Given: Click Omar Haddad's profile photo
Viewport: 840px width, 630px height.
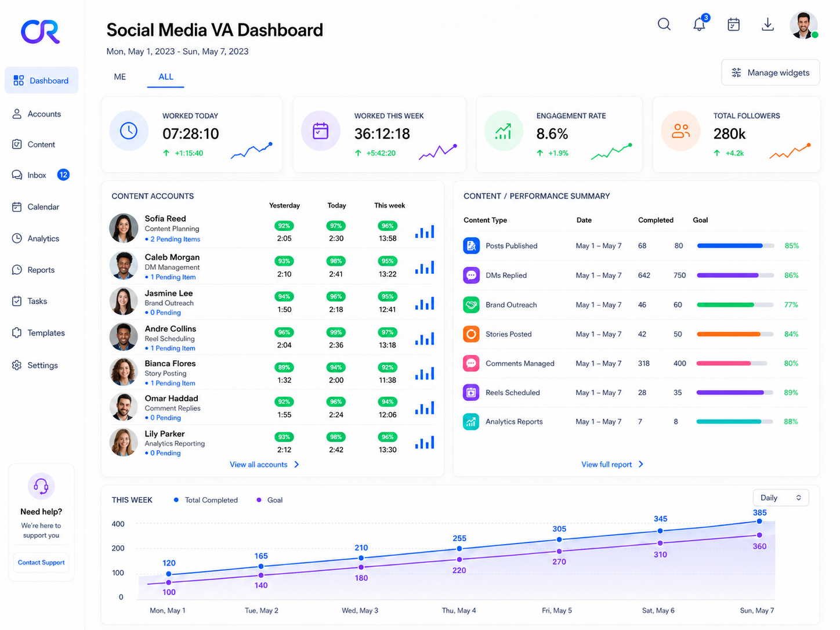Looking at the screenshot, I should click(124, 407).
